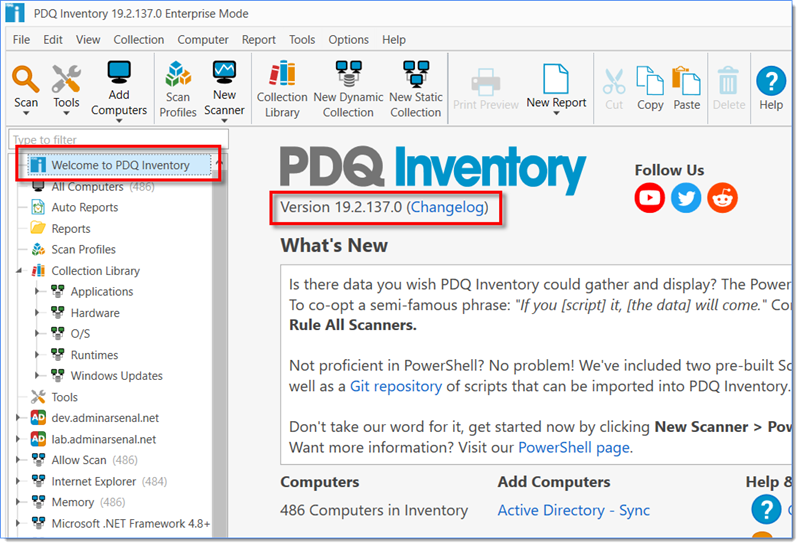Follow the Git repository link

(x=396, y=386)
